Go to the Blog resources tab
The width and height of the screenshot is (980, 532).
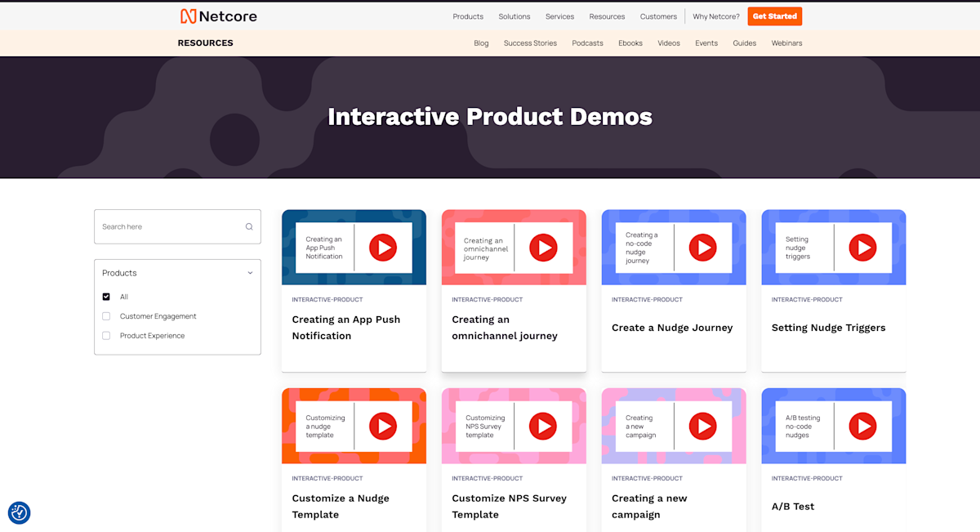[x=481, y=43]
